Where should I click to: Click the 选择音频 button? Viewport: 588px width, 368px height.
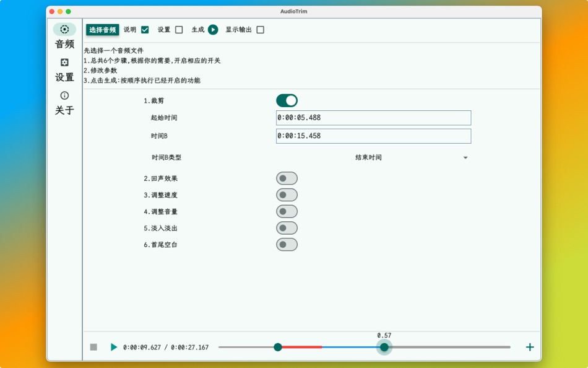[102, 29]
